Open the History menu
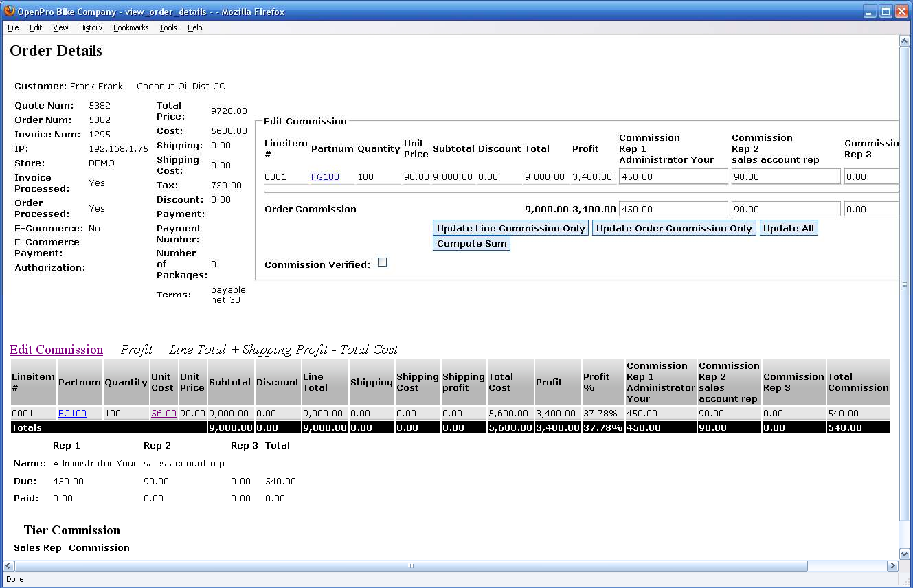Image resolution: width=913 pixels, height=588 pixels. 90,27
